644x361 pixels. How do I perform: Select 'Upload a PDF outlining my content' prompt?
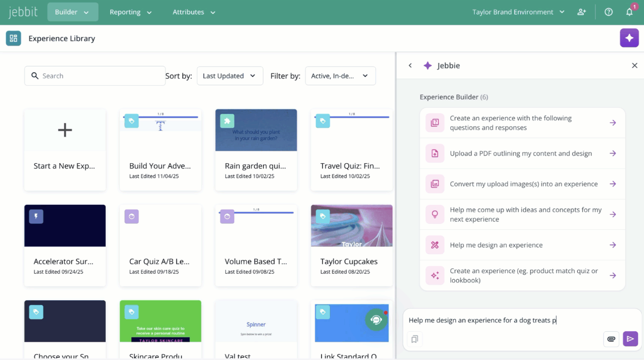pyautogui.click(x=522, y=153)
